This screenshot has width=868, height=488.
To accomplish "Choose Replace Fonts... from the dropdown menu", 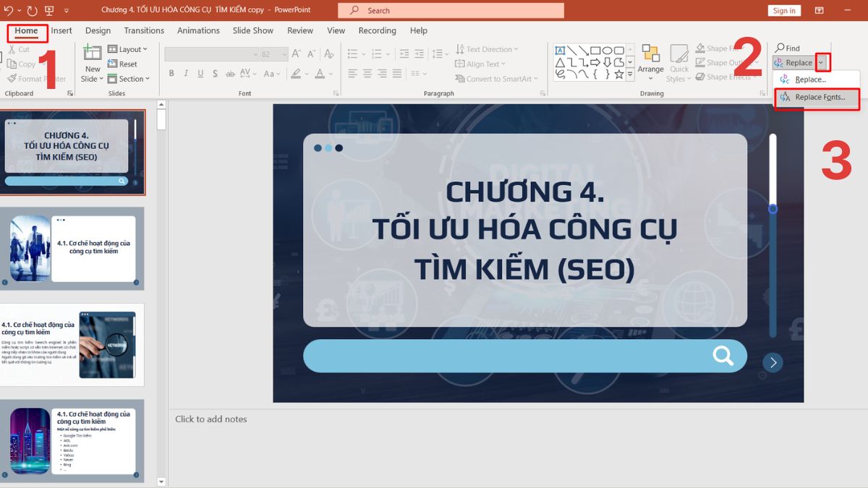I will point(819,97).
